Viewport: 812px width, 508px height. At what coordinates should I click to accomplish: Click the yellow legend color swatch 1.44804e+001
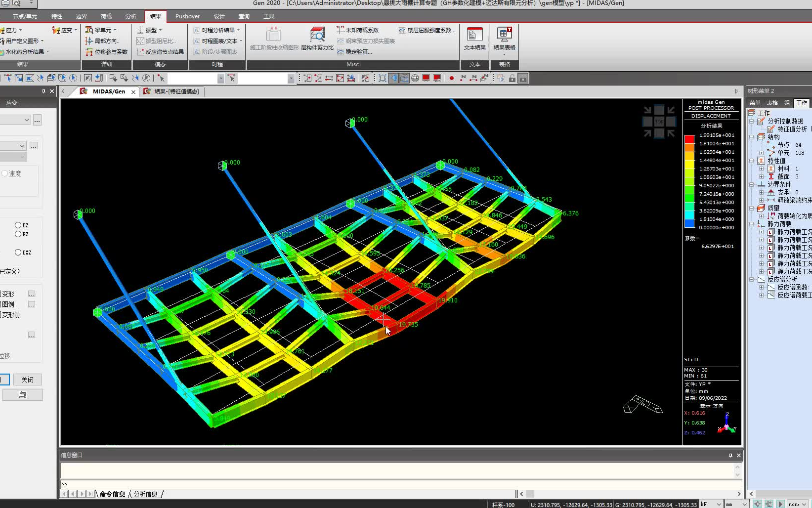689,165
